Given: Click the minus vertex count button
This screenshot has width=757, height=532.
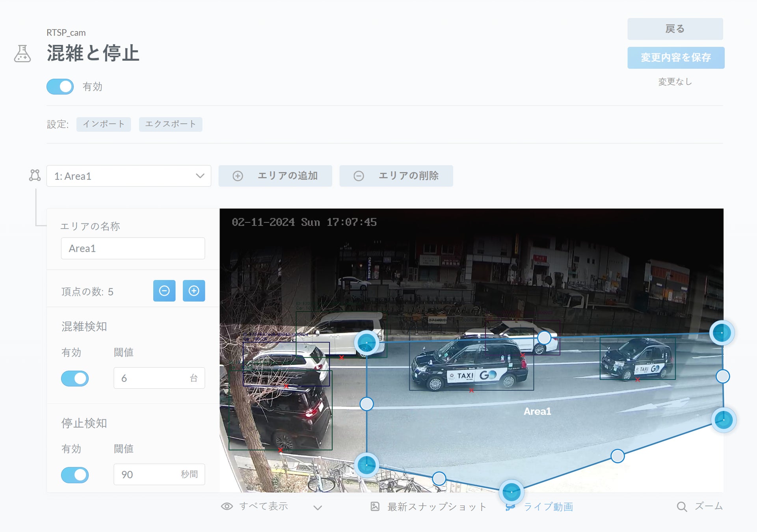Looking at the screenshot, I should [164, 291].
